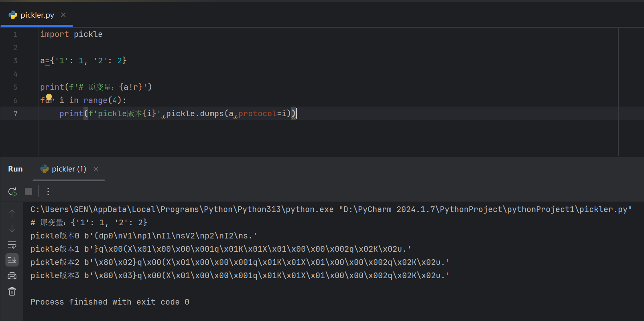
Task: Click the Run tool window title
Action: [15, 169]
